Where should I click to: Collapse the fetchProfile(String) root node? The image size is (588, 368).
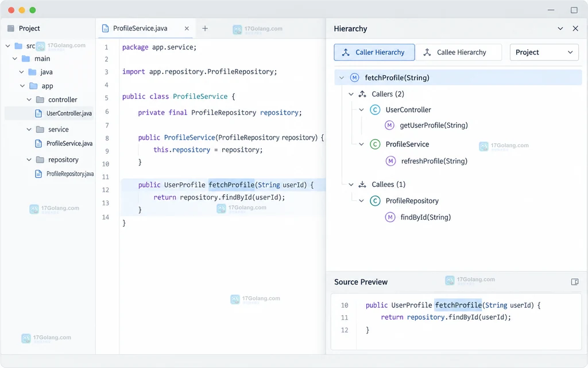pyautogui.click(x=342, y=78)
